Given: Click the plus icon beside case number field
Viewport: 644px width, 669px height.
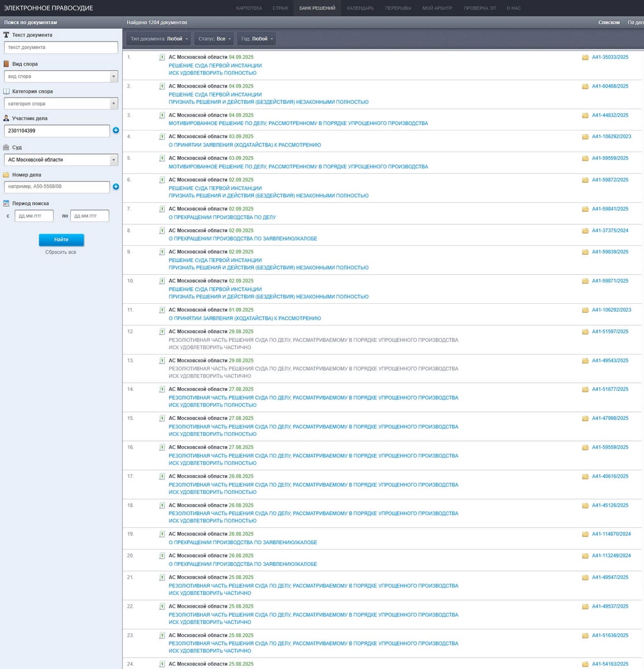Looking at the screenshot, I should 116,187.
